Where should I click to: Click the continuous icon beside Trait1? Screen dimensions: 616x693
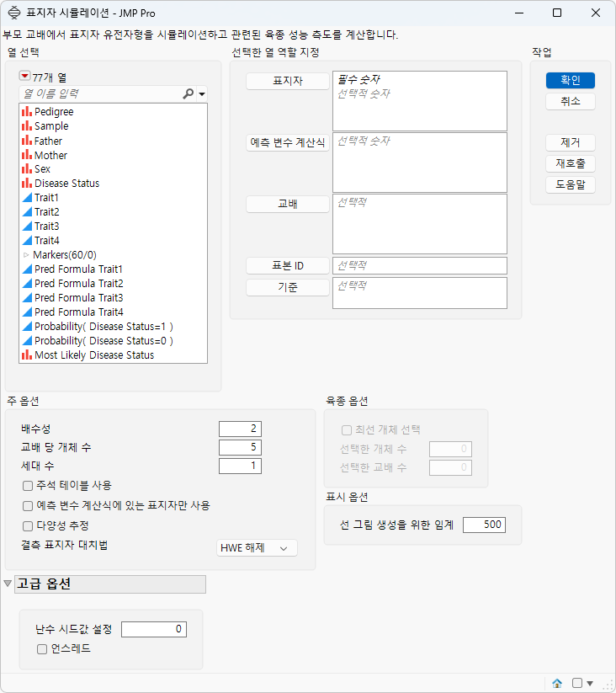tap(27, 198)
